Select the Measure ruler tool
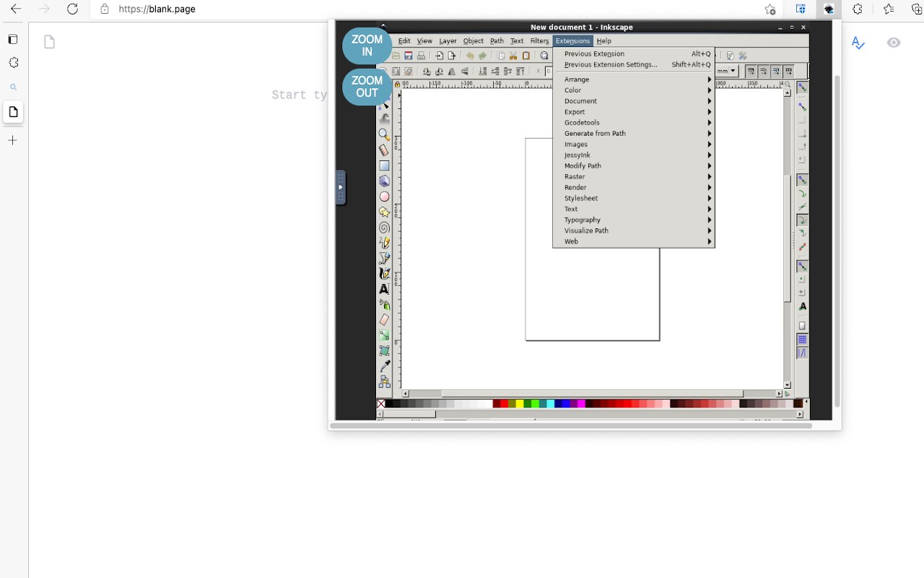 point(384,150)
